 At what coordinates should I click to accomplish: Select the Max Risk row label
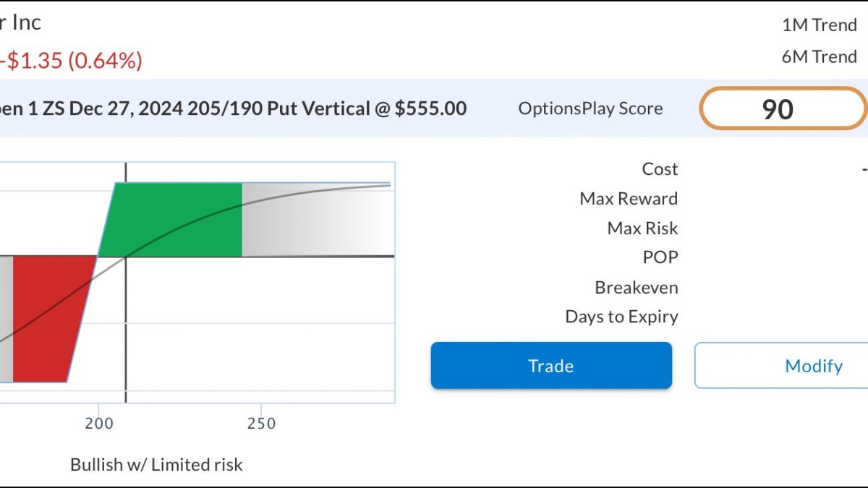coord(642,228)
